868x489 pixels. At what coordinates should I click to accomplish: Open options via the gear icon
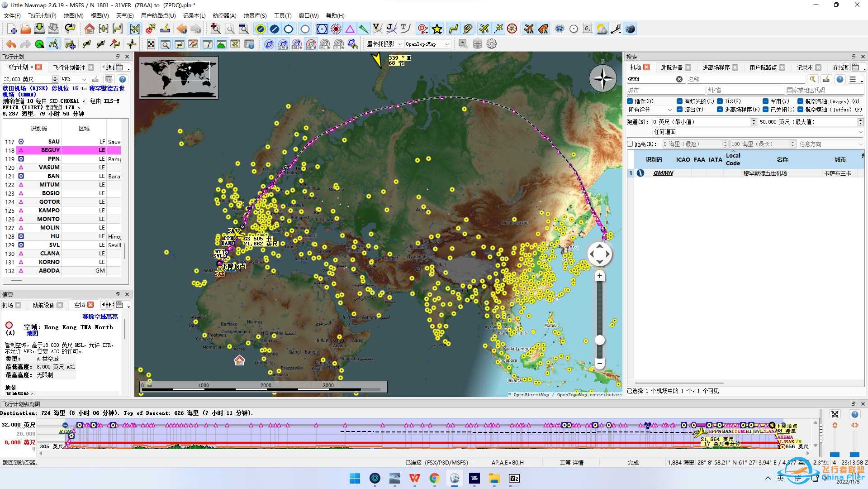tap(492, 44)
